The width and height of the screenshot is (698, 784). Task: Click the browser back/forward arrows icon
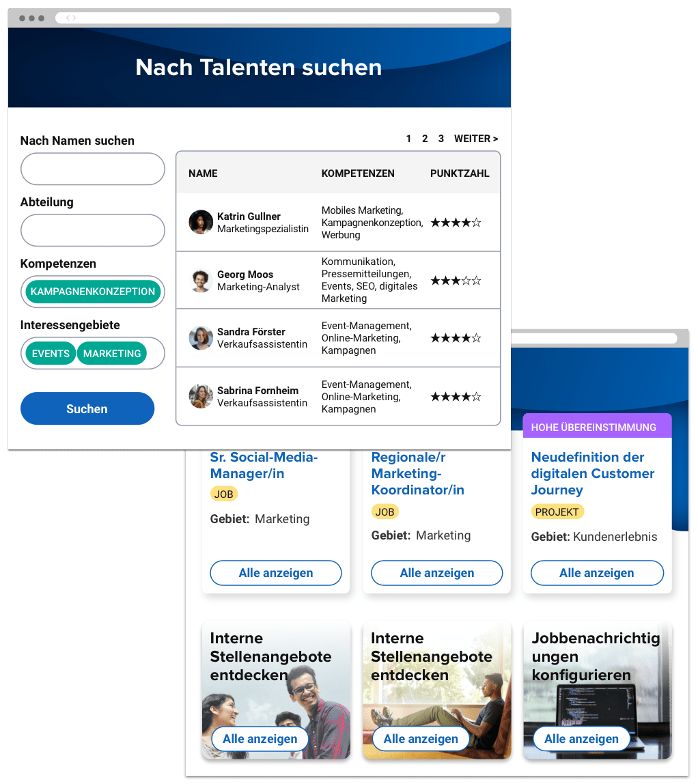(x=71, y=18)
